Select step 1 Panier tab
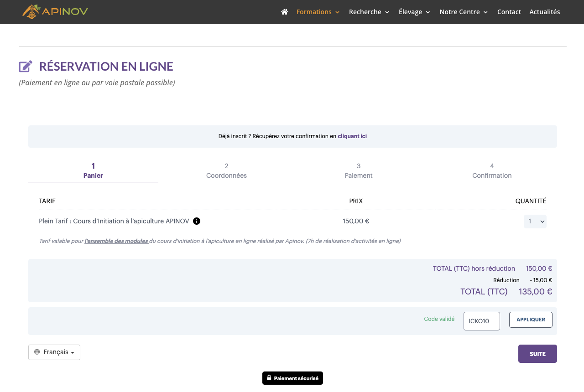Viewport: 584px width, 392px height. tap(93, 171)
